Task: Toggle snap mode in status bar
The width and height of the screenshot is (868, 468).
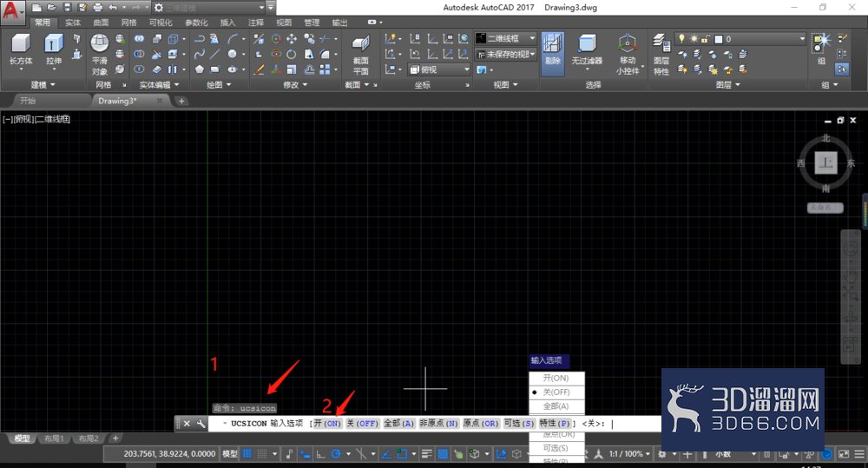Action: pos(262,453)
